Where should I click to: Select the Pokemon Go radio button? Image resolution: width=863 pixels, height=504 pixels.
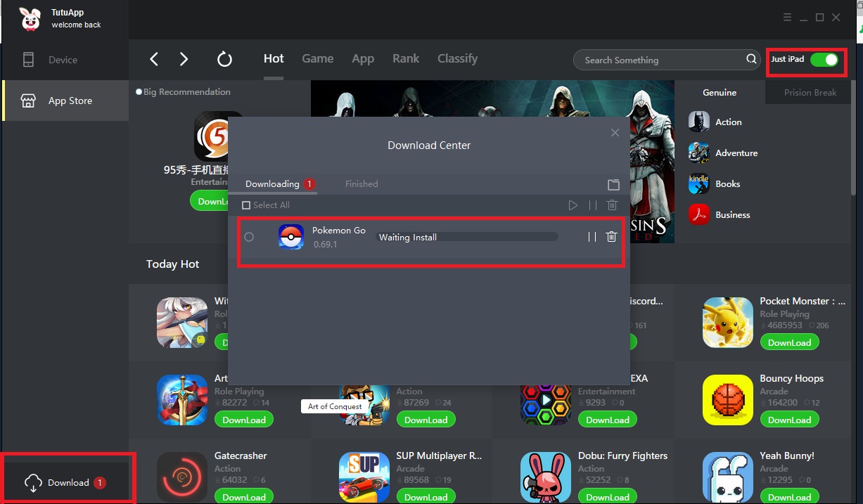tap(249, 237)
